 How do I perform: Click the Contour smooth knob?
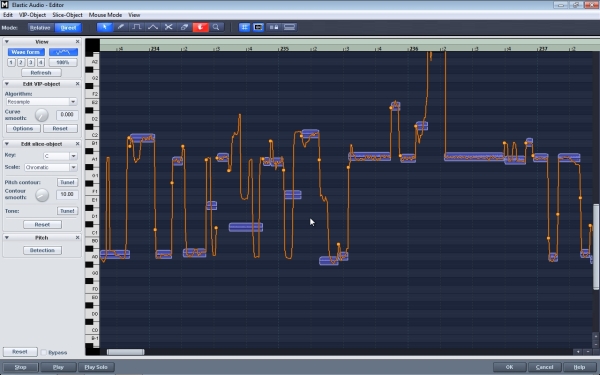point(42,194)
